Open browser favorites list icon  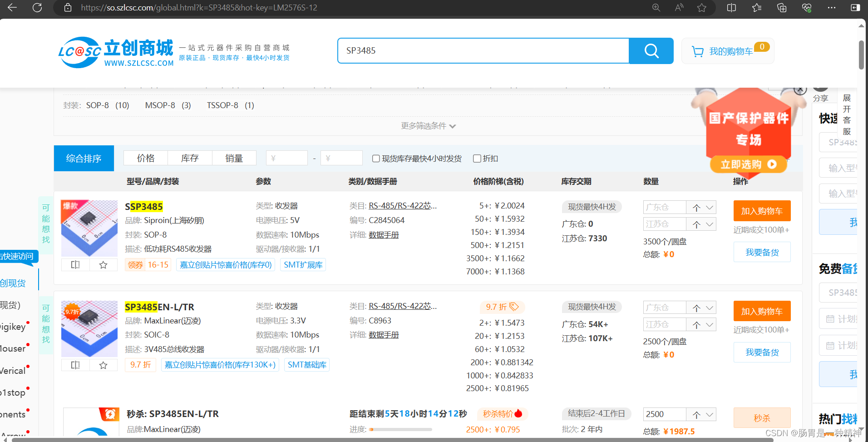pos(757,7)
